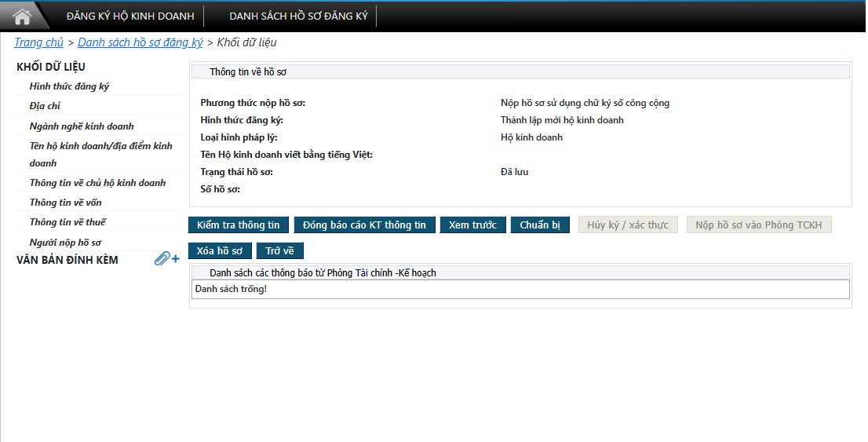Click Đóng báo cáo KT thông tin button

(x=364, y=225)
